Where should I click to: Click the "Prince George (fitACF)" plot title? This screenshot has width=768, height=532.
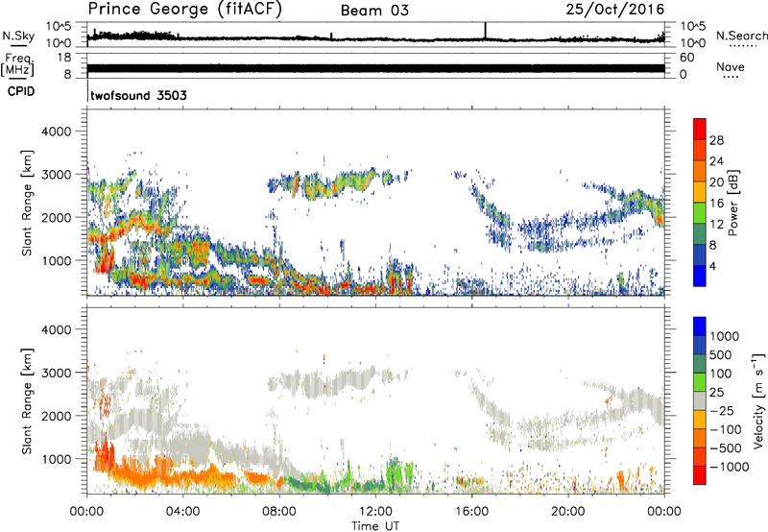coord(184,10)
